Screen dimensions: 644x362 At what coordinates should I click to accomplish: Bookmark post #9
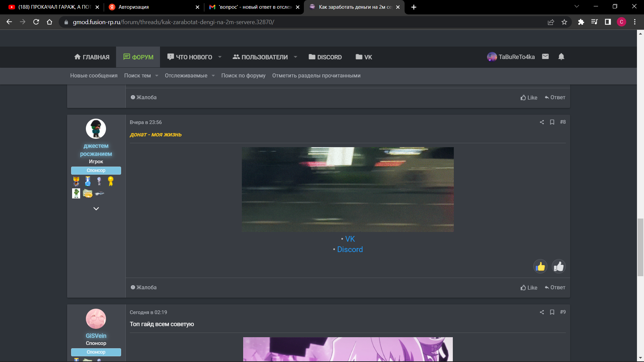(552, 312)
